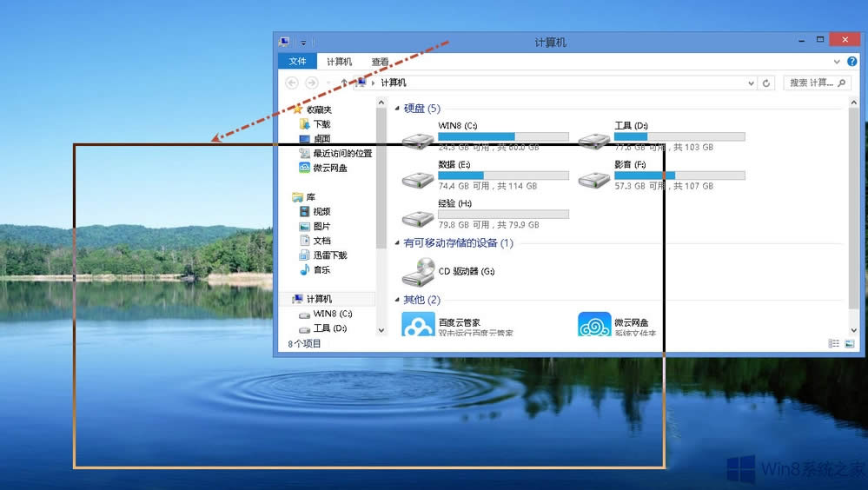Screen dimensions: 868x490
Task: Go up one level with up arrow
Action: pos(344,83)
